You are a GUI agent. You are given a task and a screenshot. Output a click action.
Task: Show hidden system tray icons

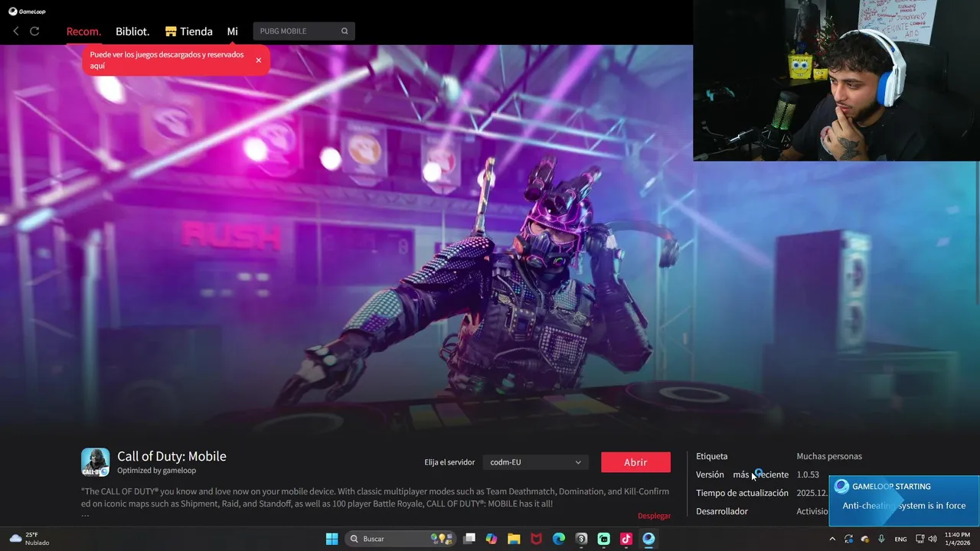832,539
